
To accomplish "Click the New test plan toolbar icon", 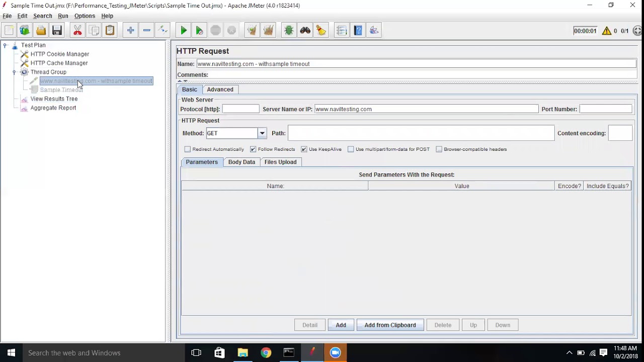I will click(x=9, y=31).
